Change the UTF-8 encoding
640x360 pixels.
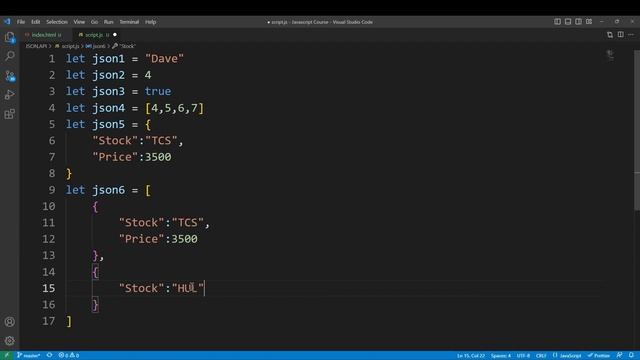pos(523,356)
